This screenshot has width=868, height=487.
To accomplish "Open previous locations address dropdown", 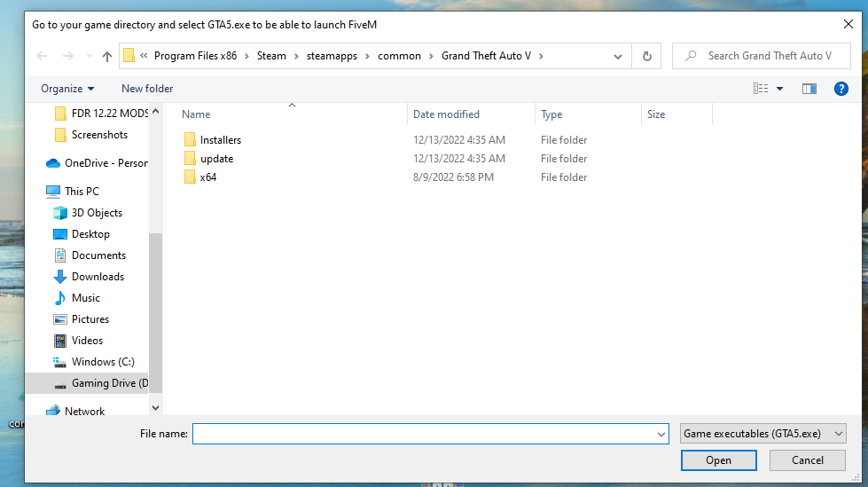I will pos(618,56).
